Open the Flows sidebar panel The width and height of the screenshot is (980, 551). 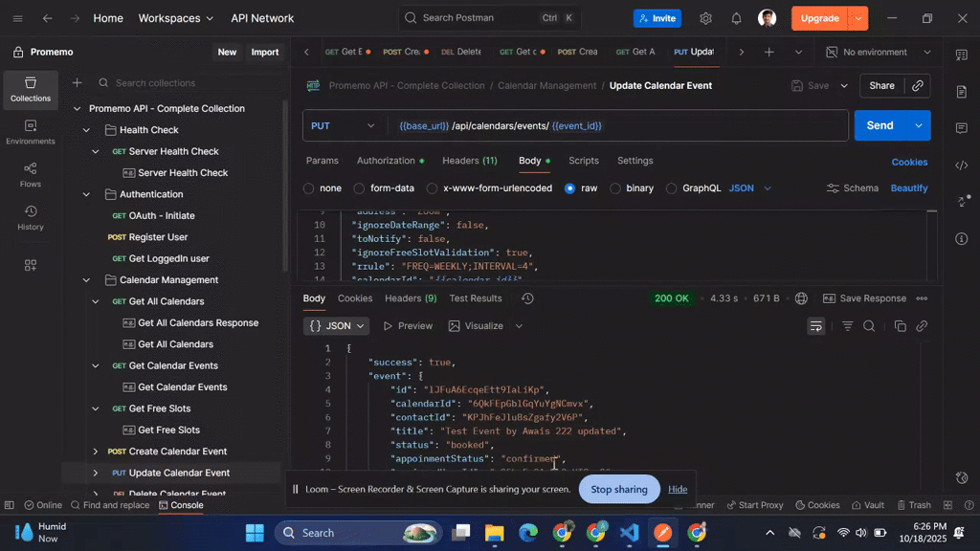[x=30, y=175]
